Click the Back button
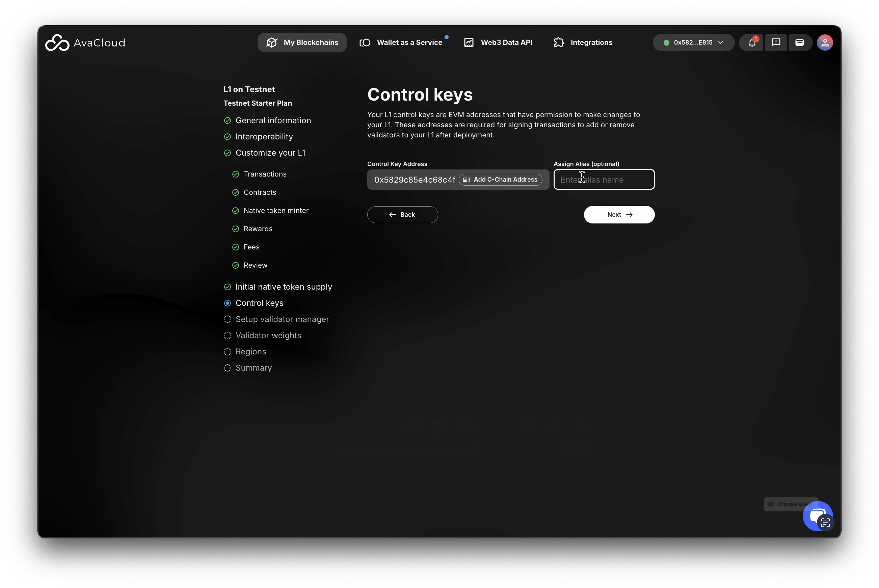The height and width of the screenshot is (588, 879). pyautogui.click(x=402, y=214)
